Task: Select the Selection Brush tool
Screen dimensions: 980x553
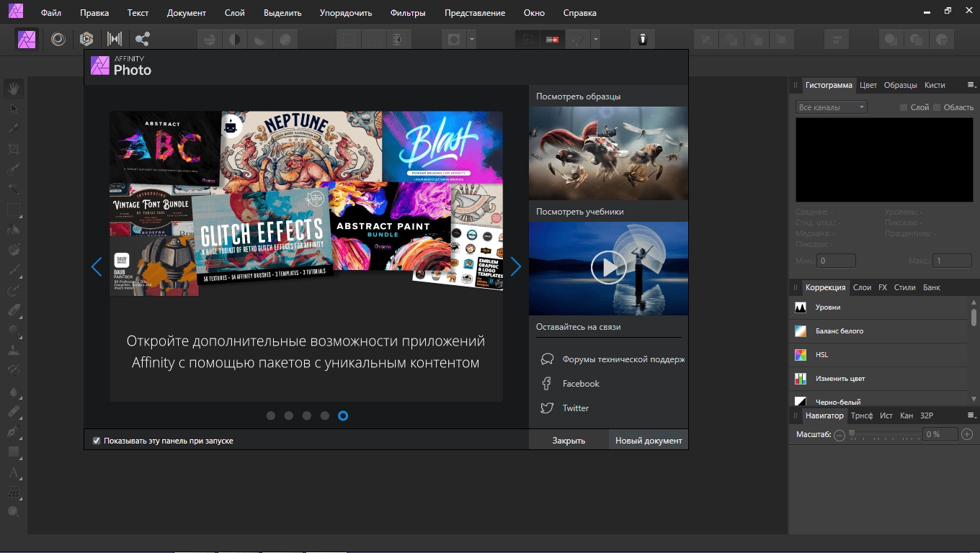Action: click(14, 170)
